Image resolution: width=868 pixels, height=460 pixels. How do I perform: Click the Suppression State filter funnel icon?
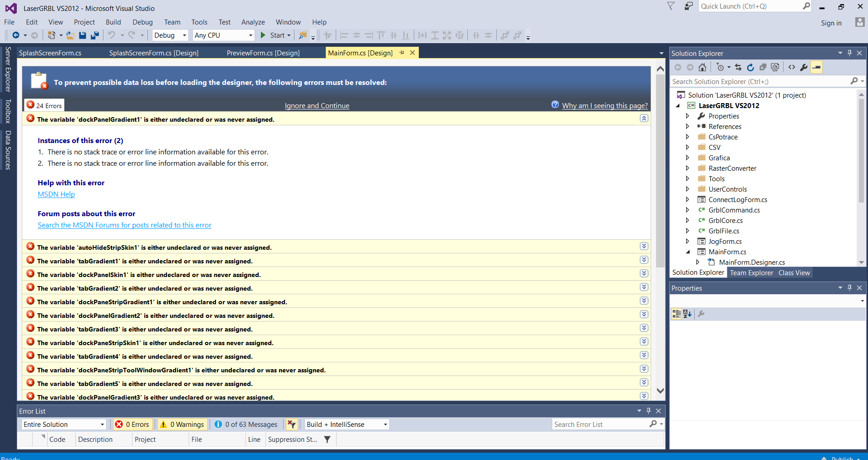327,439
